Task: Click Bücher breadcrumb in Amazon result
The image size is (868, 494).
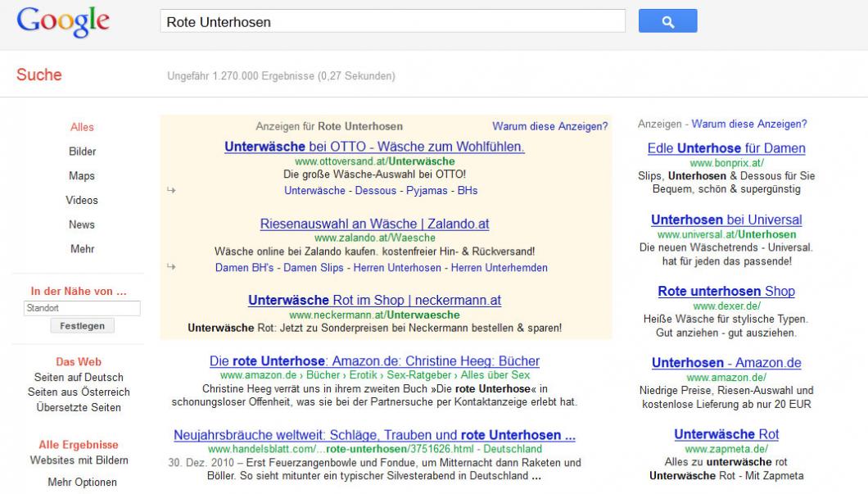Action: [323, 375]
